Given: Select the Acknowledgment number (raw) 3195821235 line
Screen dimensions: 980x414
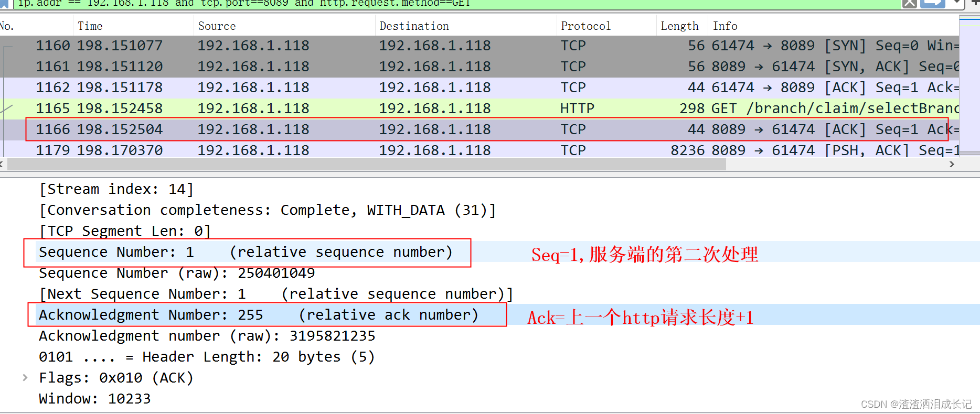Looking at the screenshot, I should (x=207, y=336).
